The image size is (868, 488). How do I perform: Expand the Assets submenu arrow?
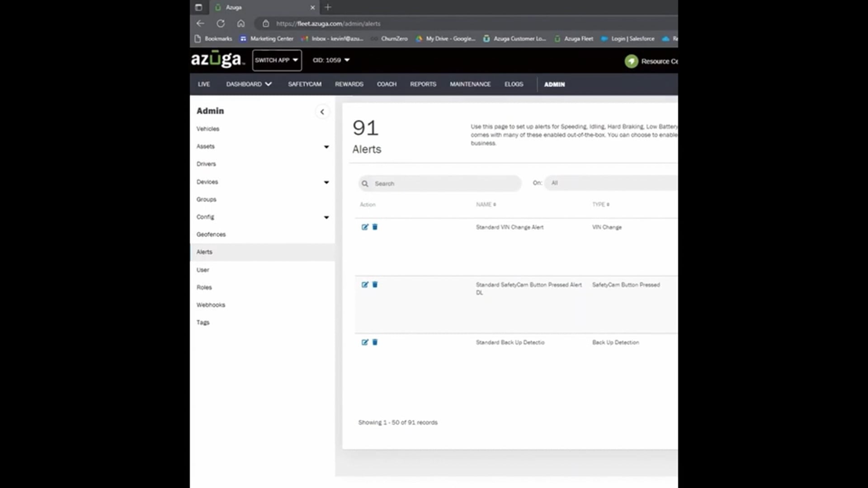point(326,147)
